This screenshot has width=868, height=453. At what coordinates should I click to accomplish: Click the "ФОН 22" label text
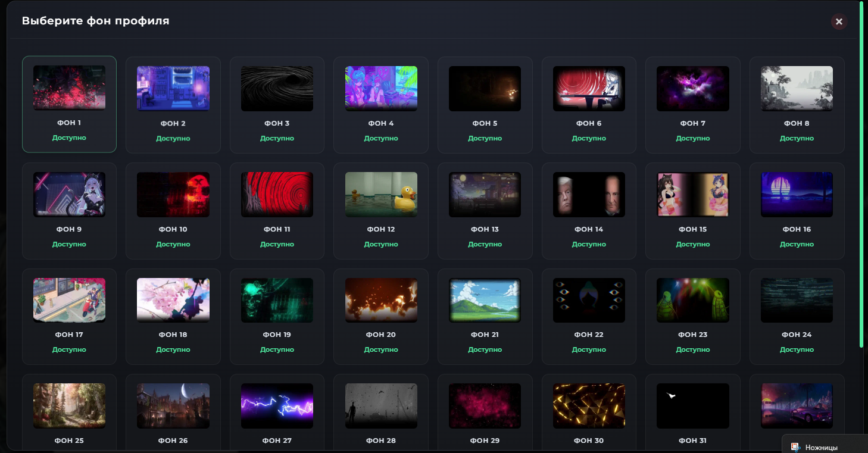pyautogui.click(x=589, y=335)
